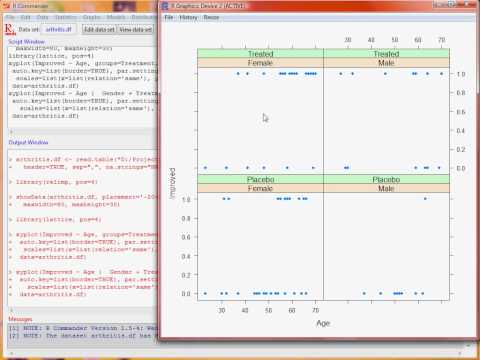Open the History menu of R Graphics Device
The image size is (480, 360).
pos(188,17)
